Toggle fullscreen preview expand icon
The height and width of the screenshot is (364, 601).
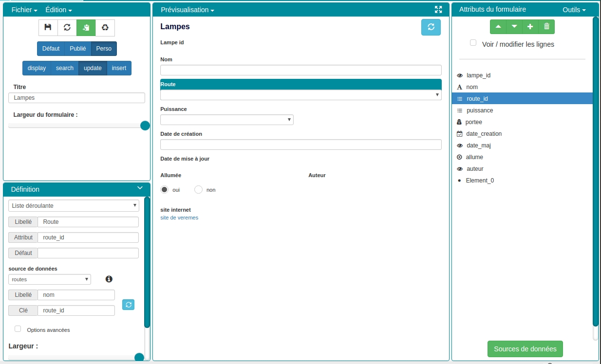tap(438, 10)
